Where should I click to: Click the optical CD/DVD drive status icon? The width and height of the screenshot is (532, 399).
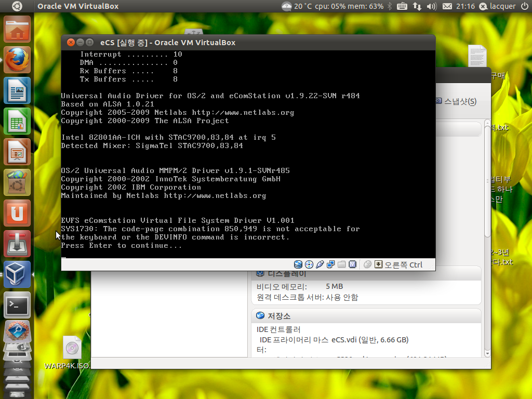[309, 264]
